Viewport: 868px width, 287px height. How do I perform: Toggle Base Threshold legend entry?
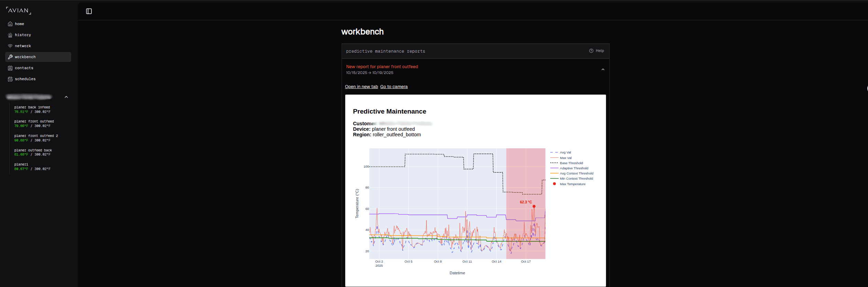coord(571,163)
